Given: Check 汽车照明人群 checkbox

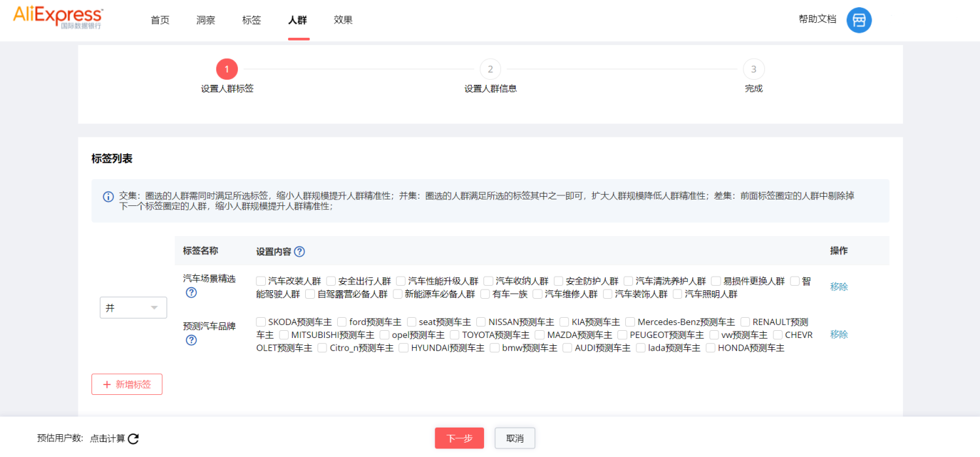Looking at the screenshot, I should click(678, 294).
